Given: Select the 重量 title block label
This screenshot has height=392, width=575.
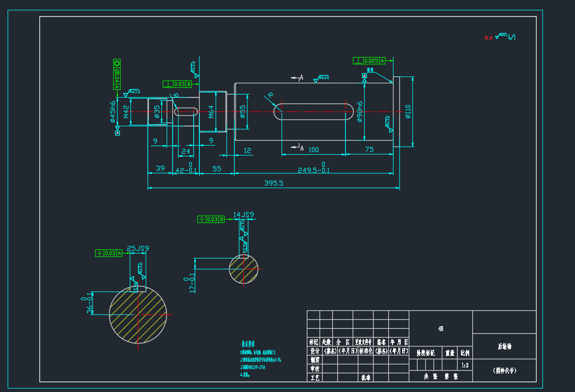Looking at the screenshot, I should point(450,353).
